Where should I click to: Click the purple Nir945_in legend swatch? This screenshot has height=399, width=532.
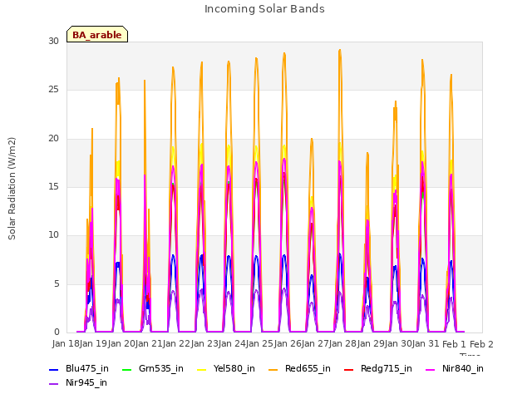point(53,384)
